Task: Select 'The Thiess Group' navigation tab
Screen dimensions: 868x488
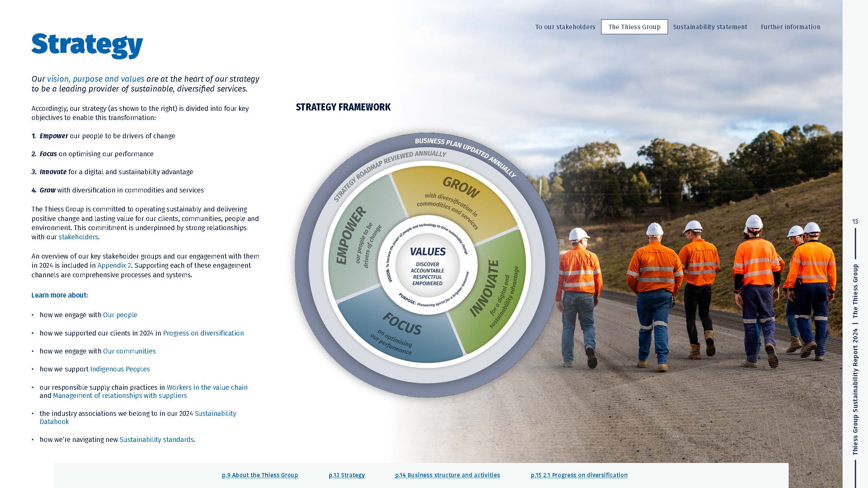Action: click(x=634, y=27)
